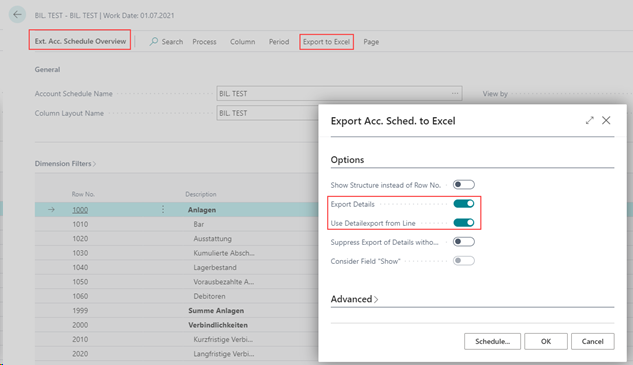633x365 pixels.
Task: Select Ext. Acc. Schedule Overview title
Action: point(80,41)
